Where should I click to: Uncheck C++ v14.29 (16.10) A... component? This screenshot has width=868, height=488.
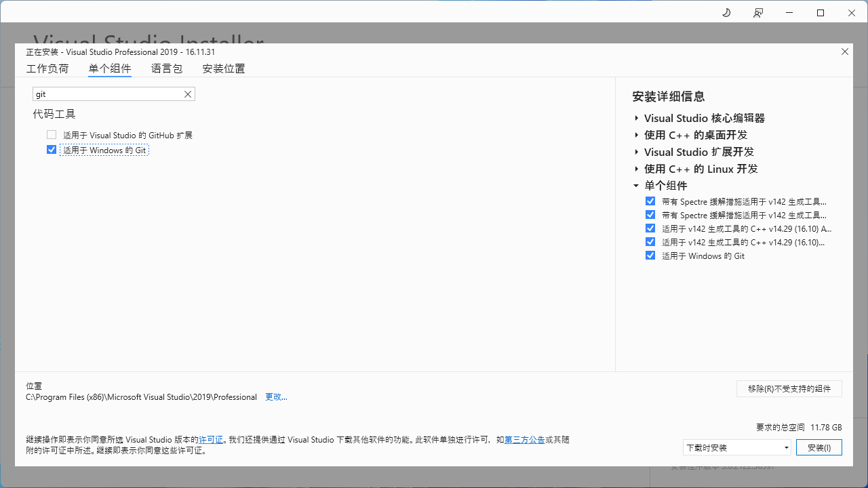(650, 228)
